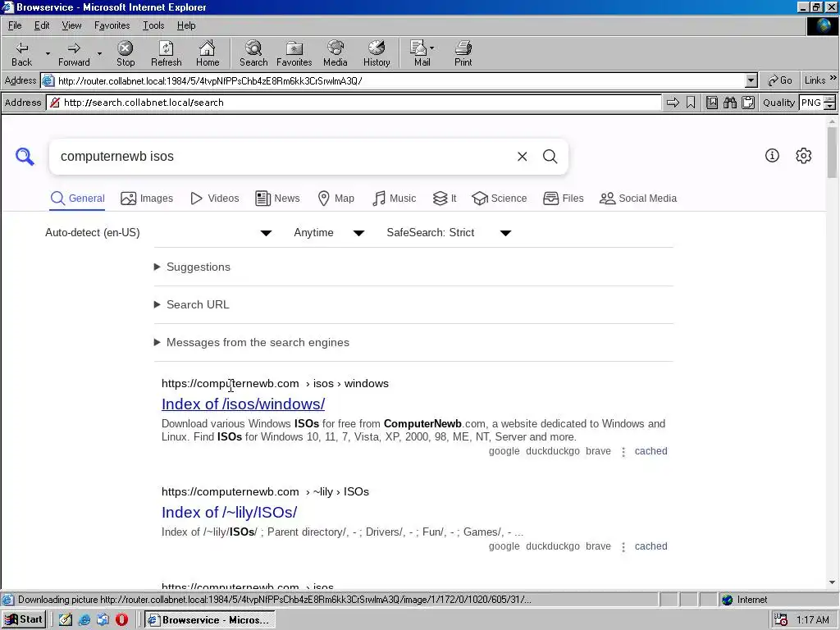840x630 pixels.
Task: Switch to the Science search tab
Action: point(500,199)
